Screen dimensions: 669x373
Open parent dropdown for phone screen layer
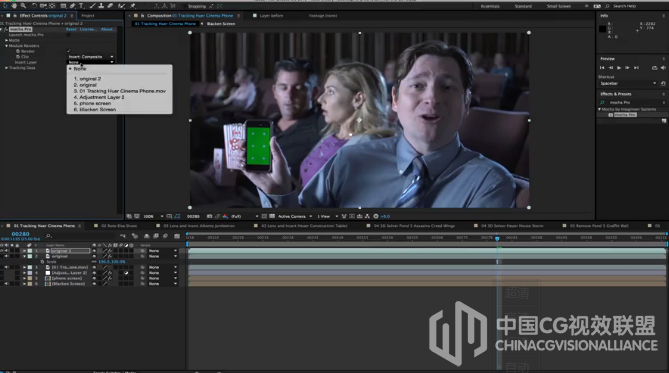tap(163, 278)
